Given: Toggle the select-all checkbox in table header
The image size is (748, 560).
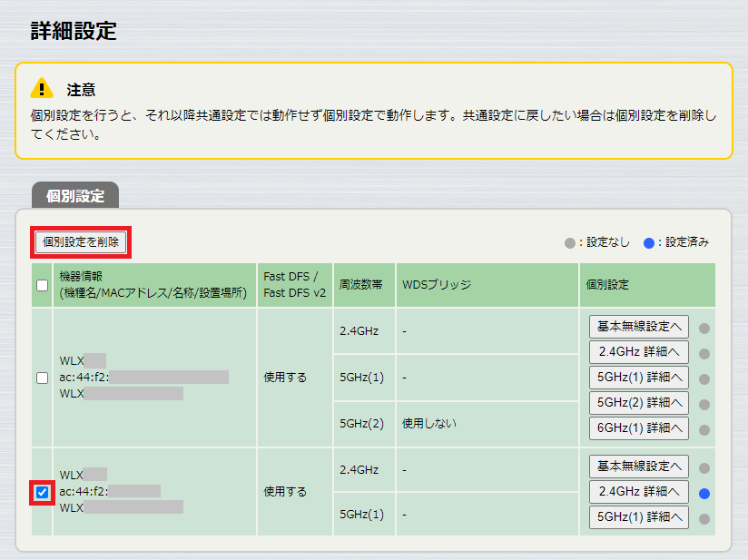Looking at the screenshot, I should click(42, 286).
